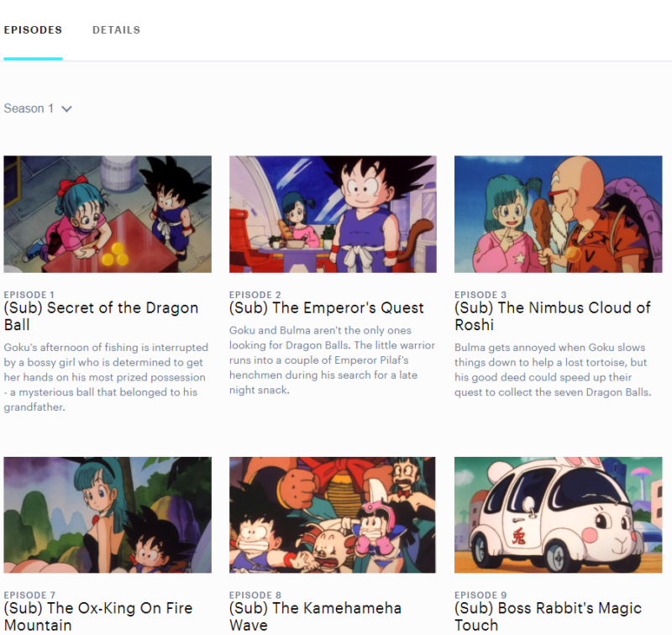Open "(Sub) Secret of the Dragon Ball" title
This screenshot has width=672, height=635.
click(101, 316)
